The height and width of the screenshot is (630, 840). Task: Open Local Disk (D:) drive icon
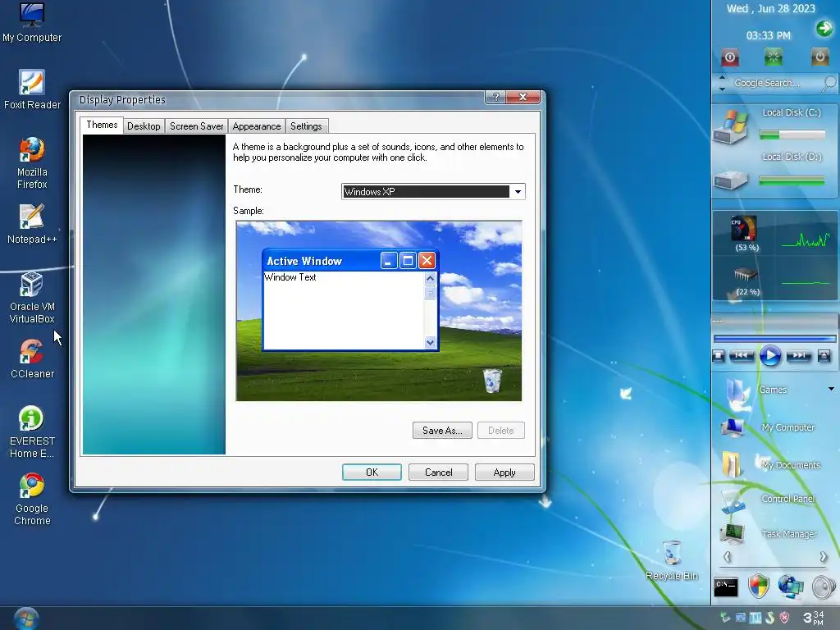pos(731,180)
